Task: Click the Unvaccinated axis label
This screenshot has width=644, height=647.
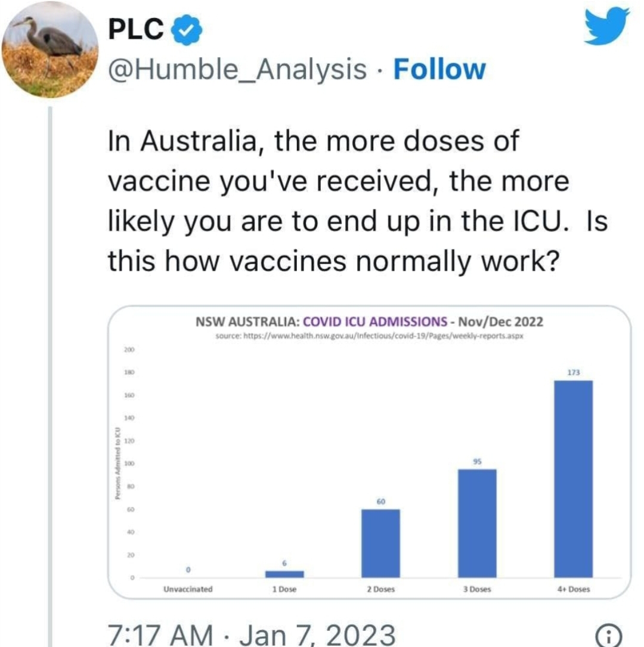Action: (x=187, y=589)
